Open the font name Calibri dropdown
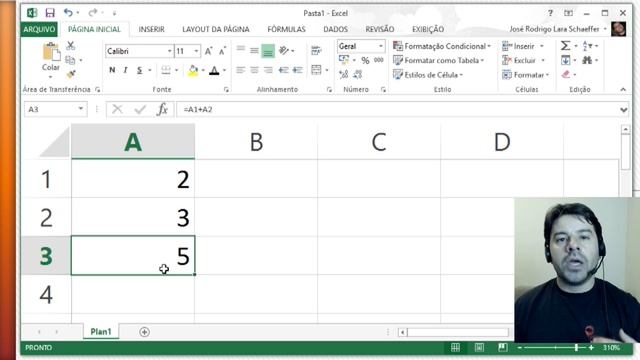 coord(169,51)
